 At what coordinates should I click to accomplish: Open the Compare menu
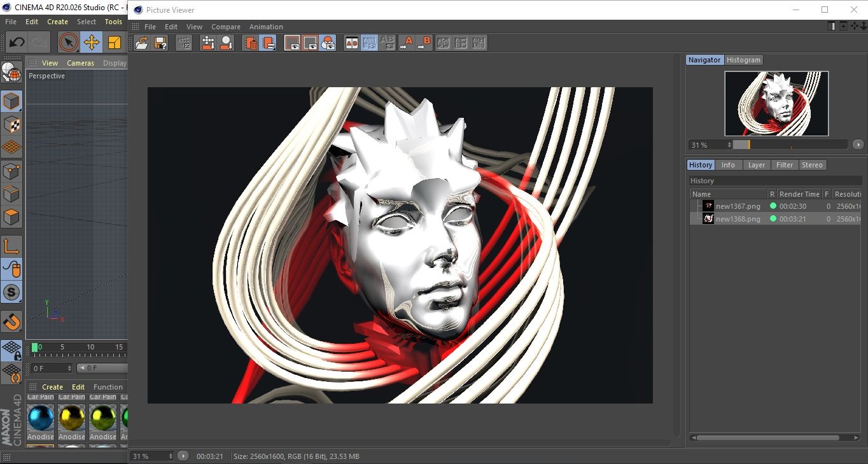[x=226, y=27]
